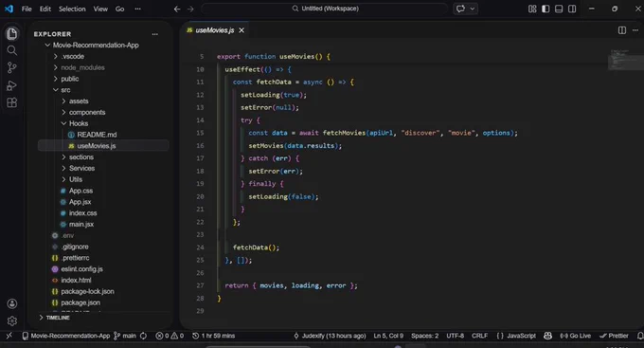Open package.json in the explorer
This screenshot has width=644, height=348.
[80, 302]
